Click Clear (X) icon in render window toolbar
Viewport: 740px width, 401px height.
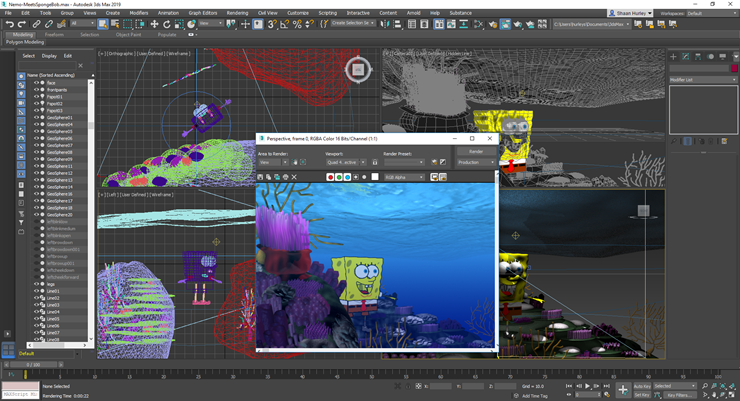point(294,177)
